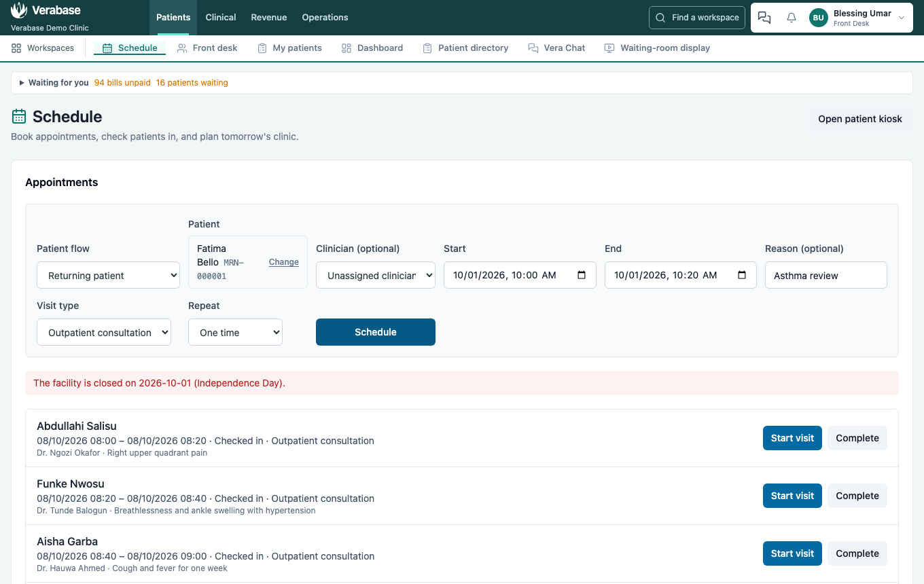The width and height of the screenshot is (924, 584).
Task: Click the Patient directory clipboard icon
Action: [427, 48]
